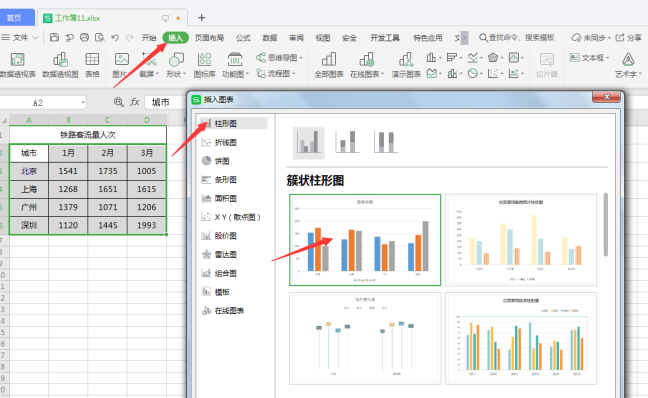Click the zoom magnifier beside fx
Image resolution: width=648 pixels, height=398 pixels.
pos(118,102)
